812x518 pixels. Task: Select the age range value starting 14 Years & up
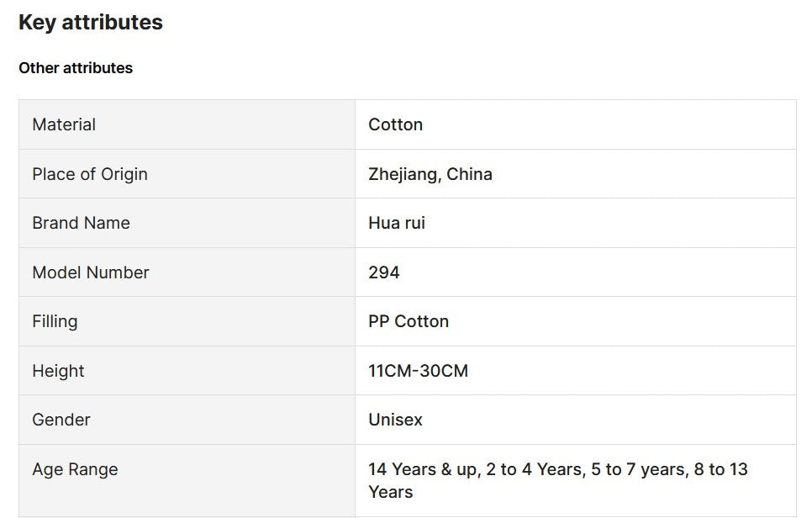[557, 480]
